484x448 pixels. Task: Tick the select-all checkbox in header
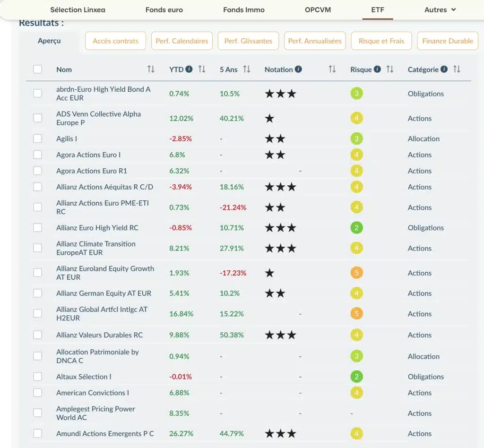(x=38, y=69)
